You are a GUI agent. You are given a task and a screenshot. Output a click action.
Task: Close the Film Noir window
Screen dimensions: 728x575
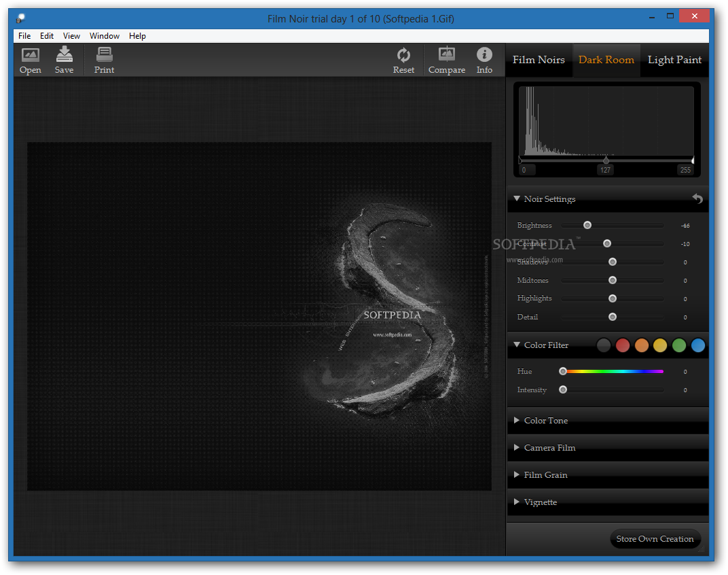click(694, 16)
